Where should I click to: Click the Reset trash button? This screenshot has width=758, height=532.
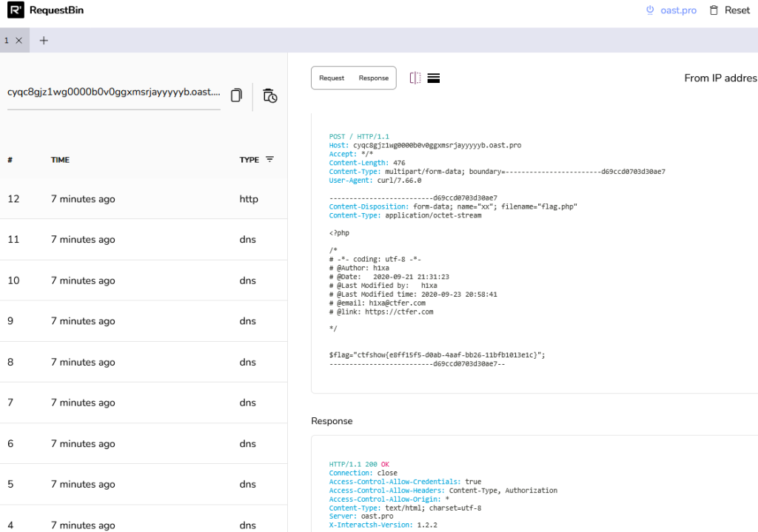click(x=729, y=10)
